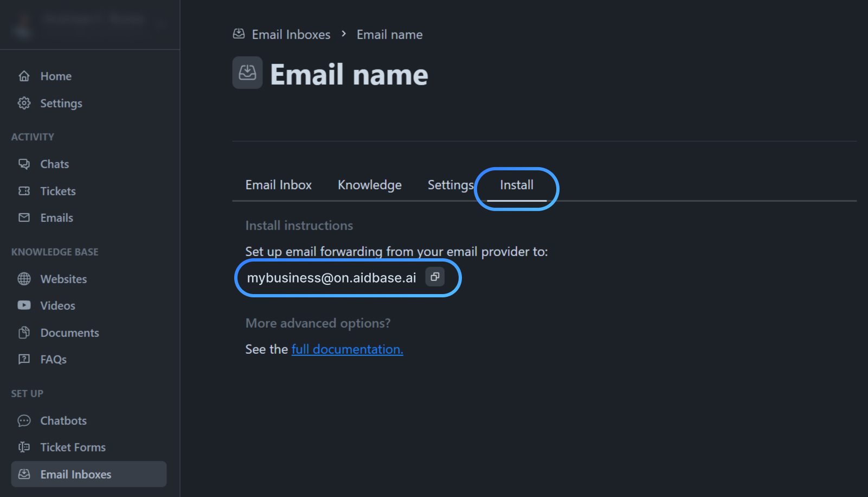The width and height of the screenshot is (868, 497).
Task: Switch to the Email Inbox tab
Action: click(x=278, y=184)
